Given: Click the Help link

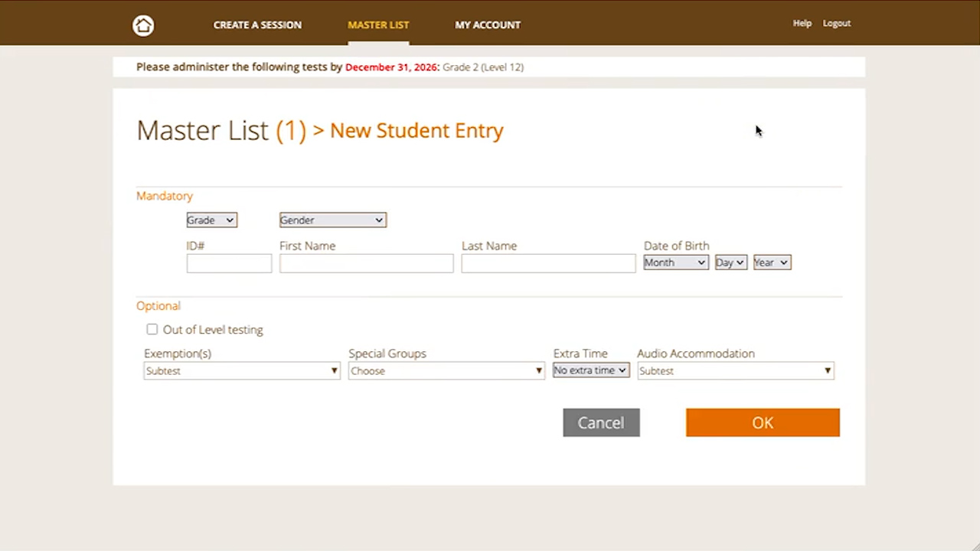Looking at the screenshot, I should 802,24.
